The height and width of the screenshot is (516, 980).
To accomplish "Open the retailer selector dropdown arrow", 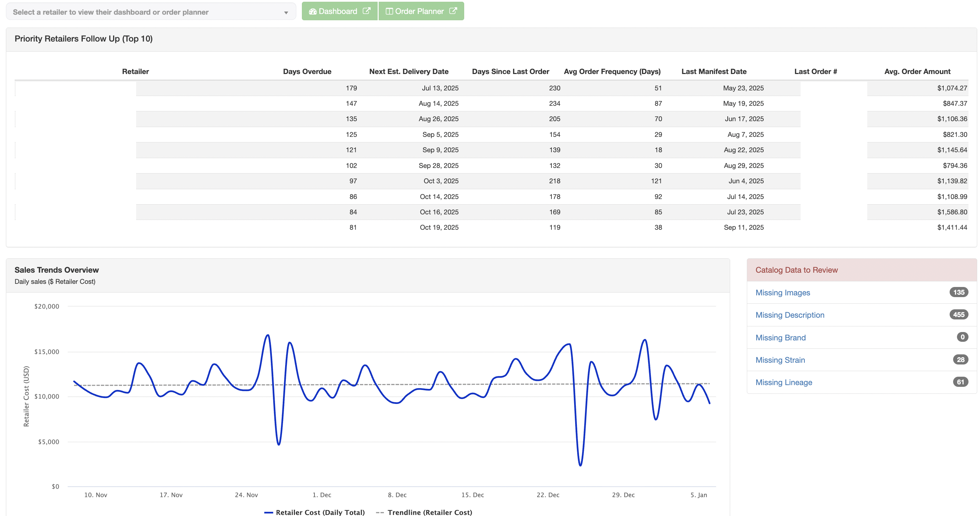I will (286, 13).
